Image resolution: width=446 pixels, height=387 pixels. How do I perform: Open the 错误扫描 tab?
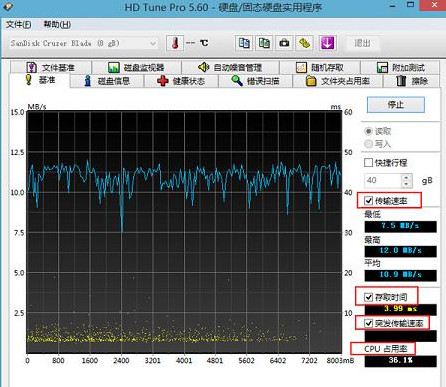point(255,81)
